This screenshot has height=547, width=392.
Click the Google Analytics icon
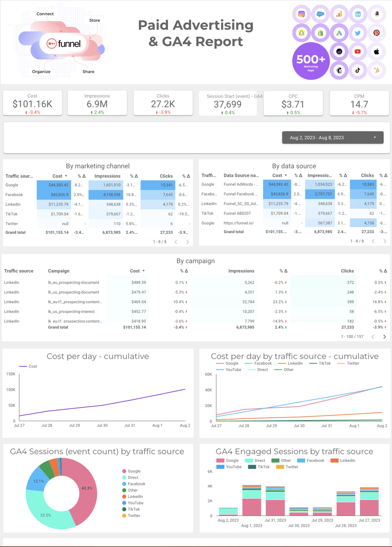pos(339,14)
